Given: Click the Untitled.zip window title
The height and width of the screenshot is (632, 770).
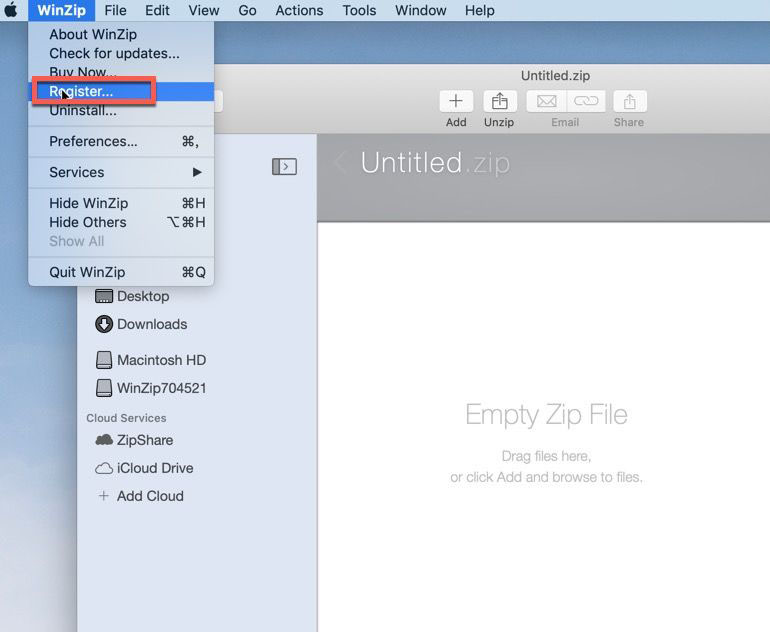Looking at the screenshot, I should tap(555, 76).
